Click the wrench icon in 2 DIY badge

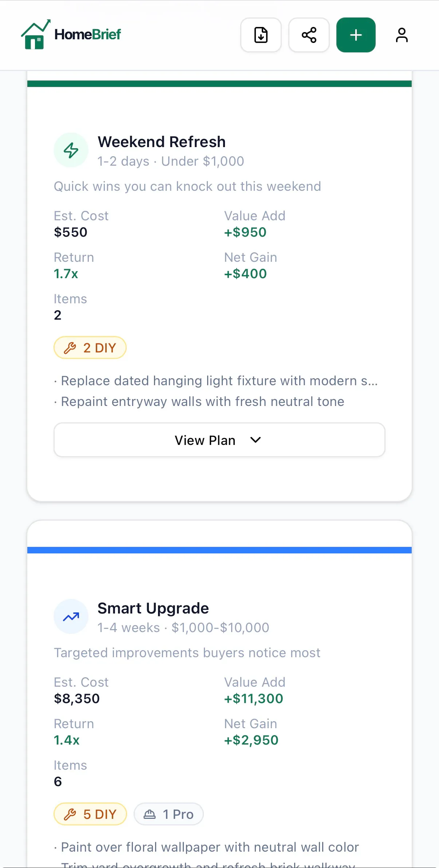(x=70, y=348)
